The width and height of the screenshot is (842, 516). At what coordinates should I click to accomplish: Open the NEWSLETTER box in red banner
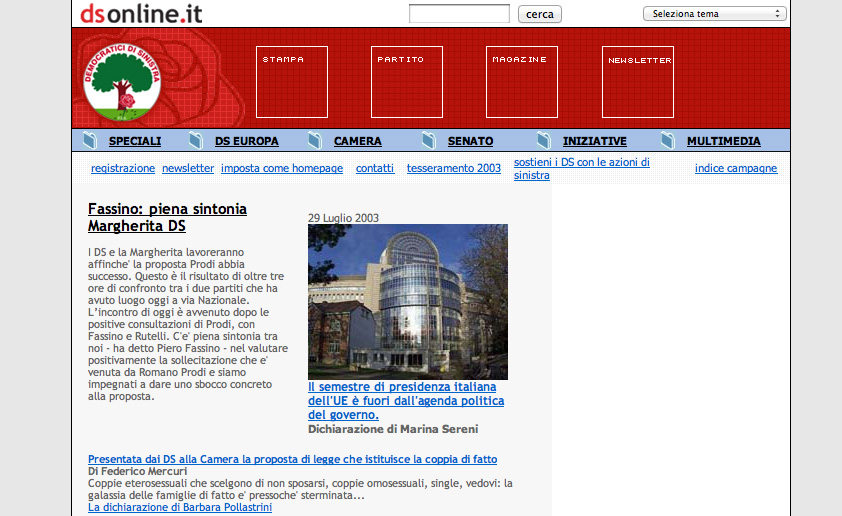point(638,82)
